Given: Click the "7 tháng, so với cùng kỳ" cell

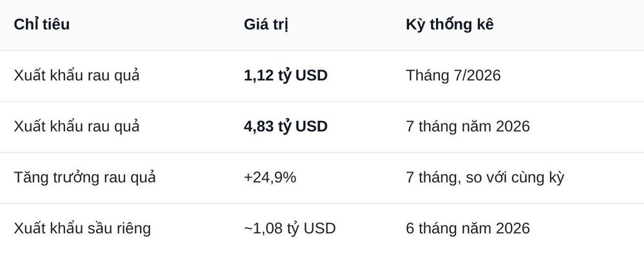Looking at the screenshot, I should [485, 177].
